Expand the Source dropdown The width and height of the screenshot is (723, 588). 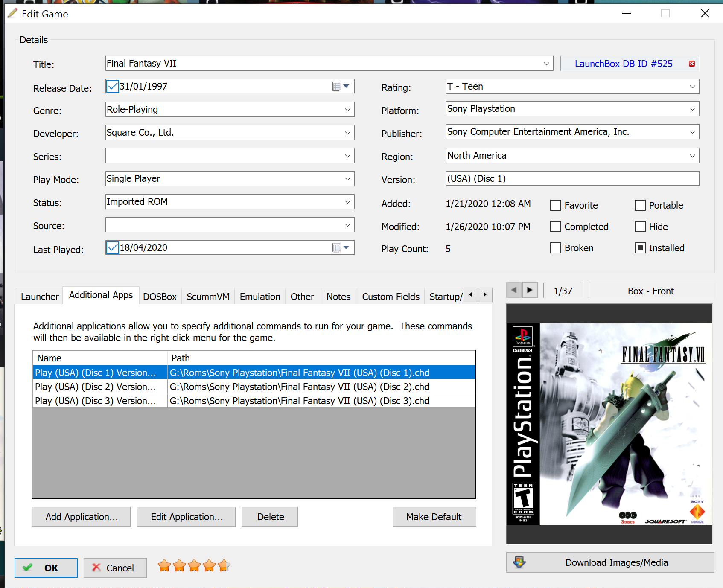pos(347,225)
